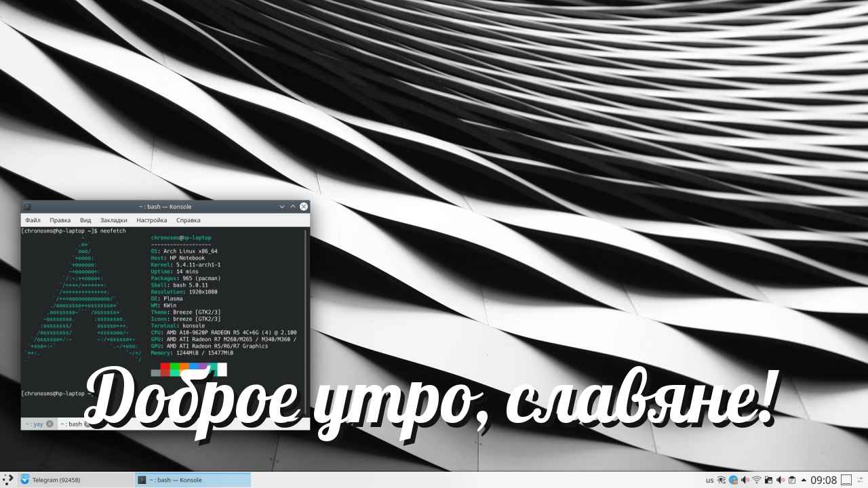Click the neofetch command prompt line
The image size is (868, 488).
73,231
